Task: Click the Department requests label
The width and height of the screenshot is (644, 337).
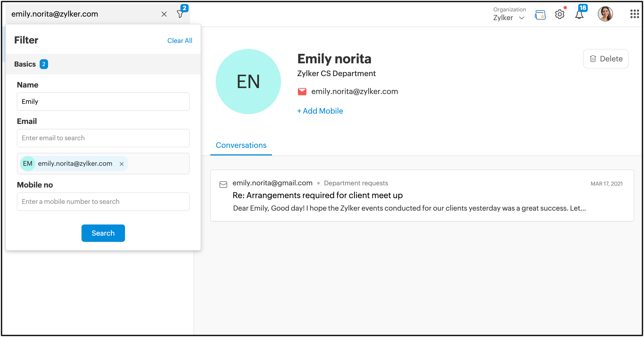Action: 356,183
